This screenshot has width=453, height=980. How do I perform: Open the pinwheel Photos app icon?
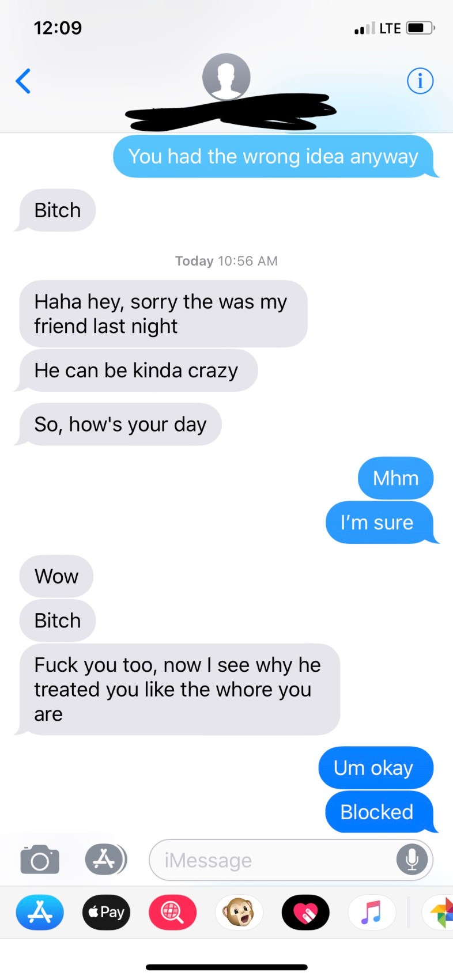click(x=438, y=912)
